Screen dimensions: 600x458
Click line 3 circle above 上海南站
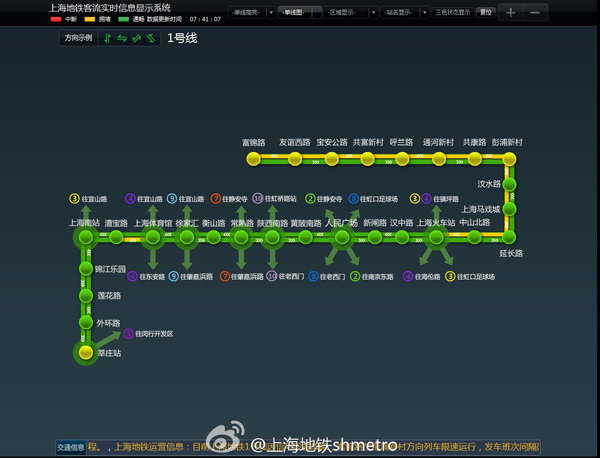(x=74, y=199)
